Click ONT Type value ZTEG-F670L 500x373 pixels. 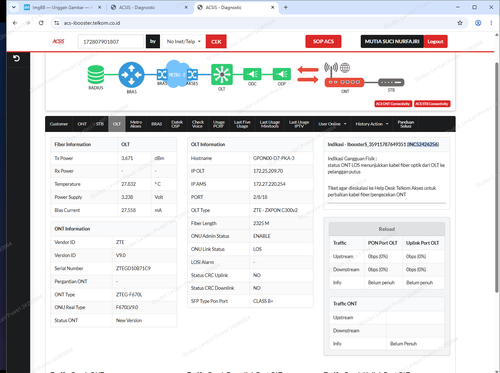pyautogui.click(x=129, y=295)
